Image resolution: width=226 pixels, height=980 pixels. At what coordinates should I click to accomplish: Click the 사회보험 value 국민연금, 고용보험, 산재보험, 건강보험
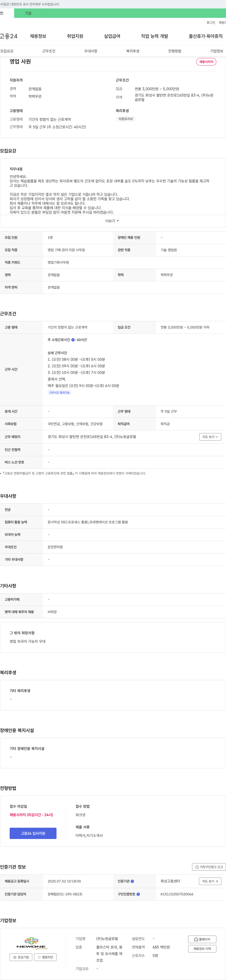point(75,424)
